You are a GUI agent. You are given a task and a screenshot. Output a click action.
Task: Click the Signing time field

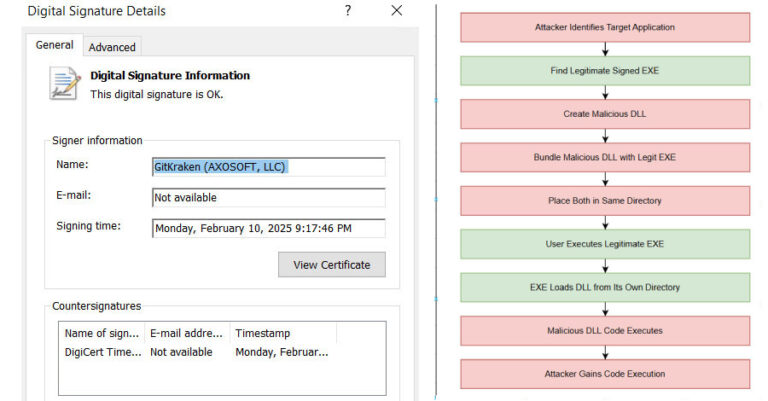tap(268, 228)
